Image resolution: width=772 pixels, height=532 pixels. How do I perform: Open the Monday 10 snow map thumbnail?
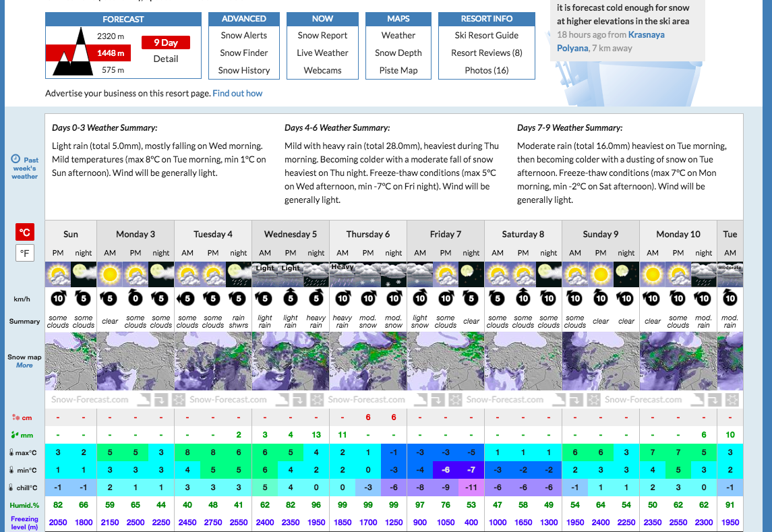[x=678, y=361]
